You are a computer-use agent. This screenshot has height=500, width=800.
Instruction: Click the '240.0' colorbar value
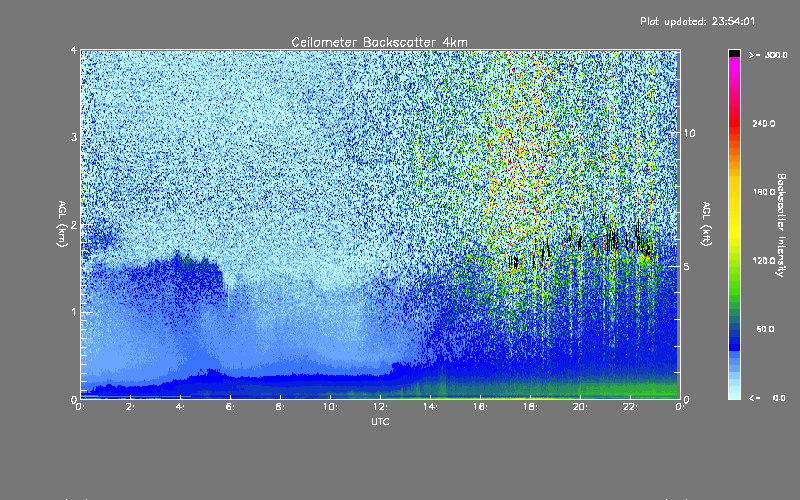[x=763, y=124]
